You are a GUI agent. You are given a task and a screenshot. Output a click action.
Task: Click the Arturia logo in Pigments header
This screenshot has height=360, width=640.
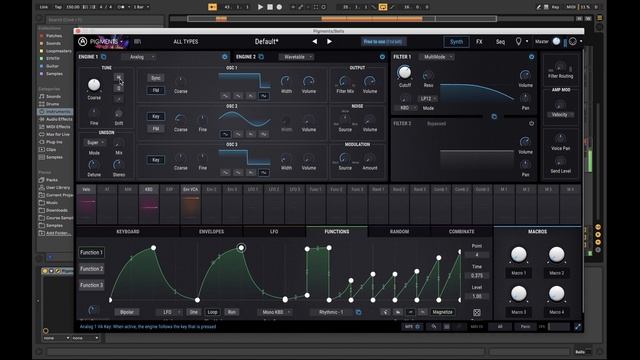82,42
